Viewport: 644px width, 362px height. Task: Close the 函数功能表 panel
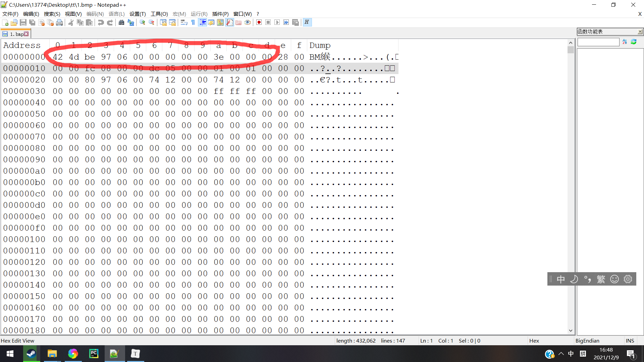640,32
